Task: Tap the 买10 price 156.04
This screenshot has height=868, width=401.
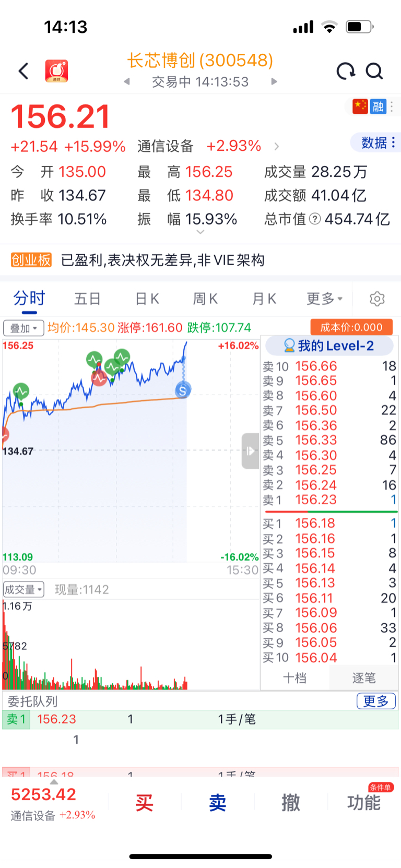Action: [x=316, y=657]
